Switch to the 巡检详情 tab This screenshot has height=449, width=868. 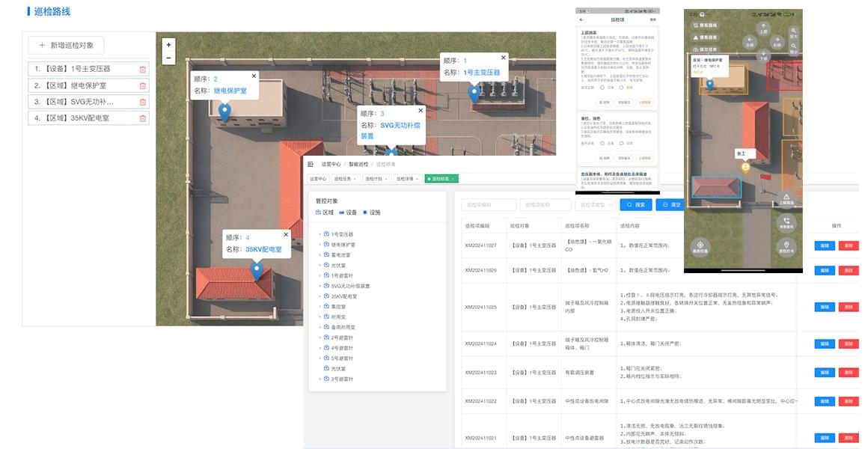pos(407,179)
